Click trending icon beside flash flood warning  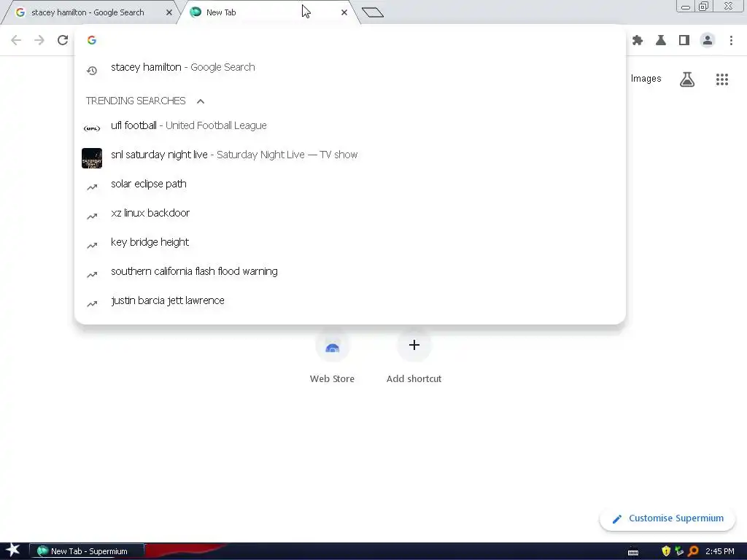[x=92, y=274]
